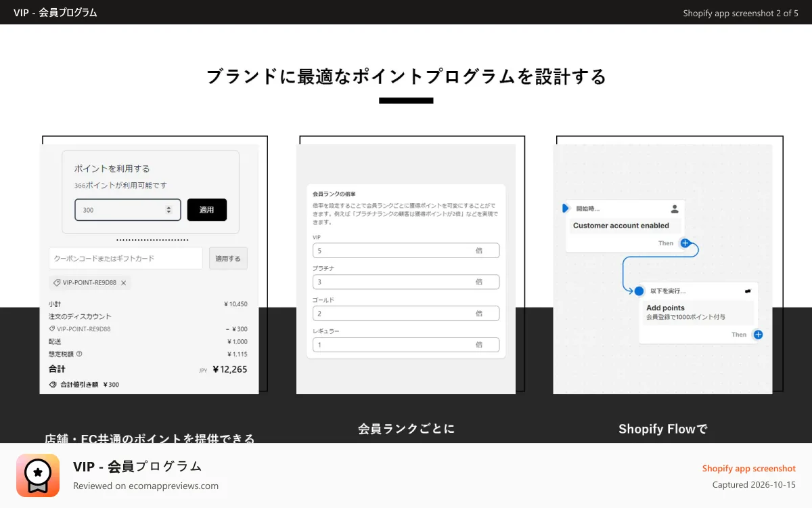Click the Shopify app screenshot 2 of 5 text
Screen dimensions: 812x508
click(x=741, y=13)
